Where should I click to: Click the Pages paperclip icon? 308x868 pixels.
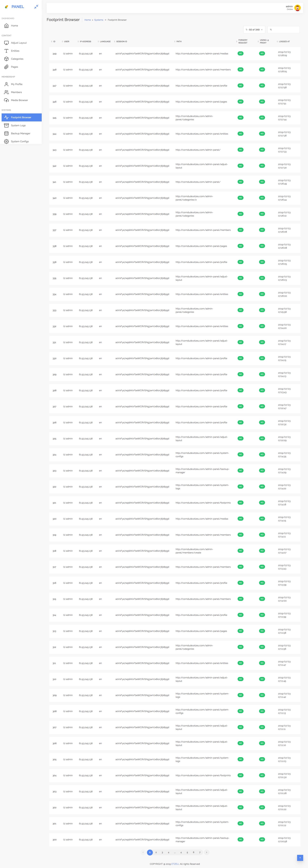(x=6, y=67)
